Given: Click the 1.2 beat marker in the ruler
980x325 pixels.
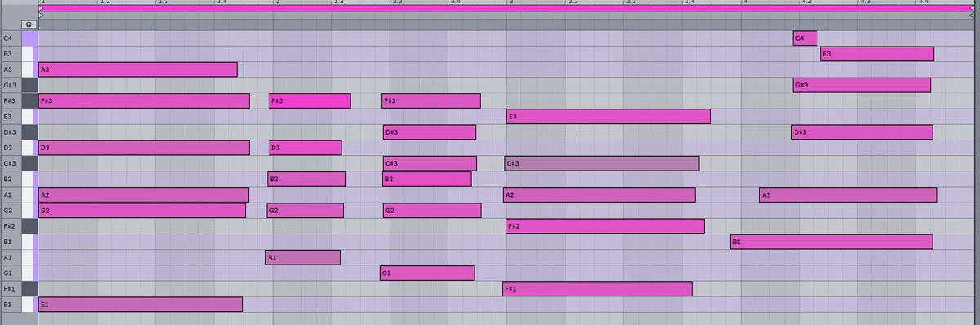Looking at the screenshot, I should click(104, 2).
